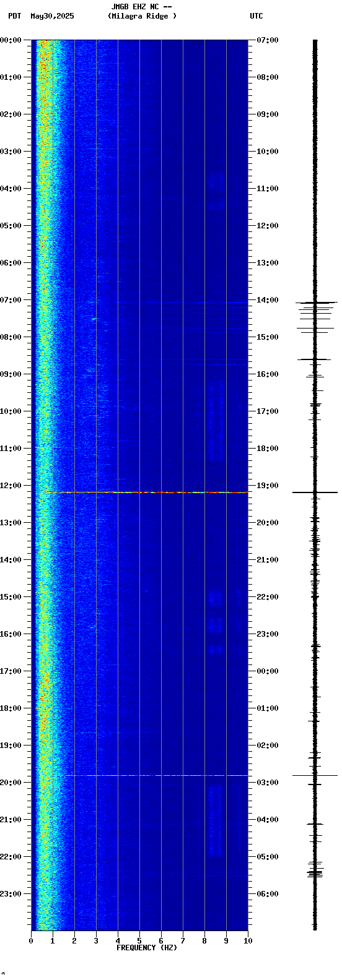Click the PDT time label '01:00'
Viewport: 342px width, 980px height.
click(11, 77)
